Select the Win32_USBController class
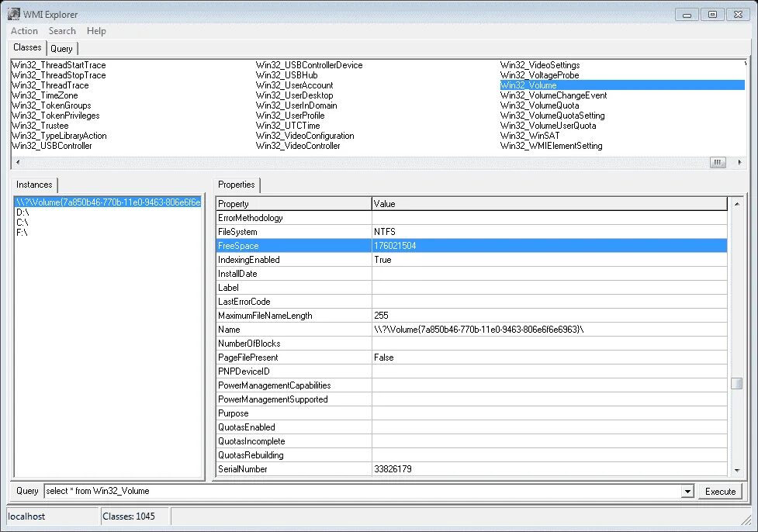The width and height of the screenshot is (758, 532). pyautogui.click(x=52, y=146)
